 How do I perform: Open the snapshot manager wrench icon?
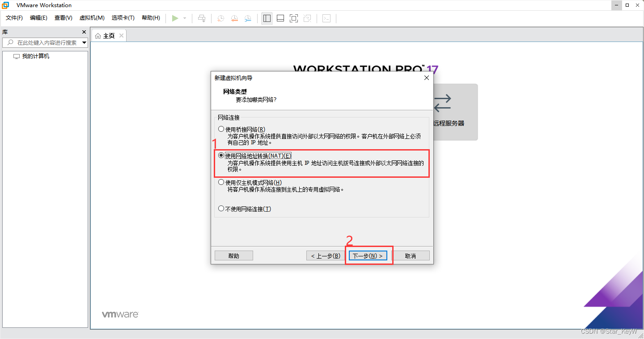(248, 18)
